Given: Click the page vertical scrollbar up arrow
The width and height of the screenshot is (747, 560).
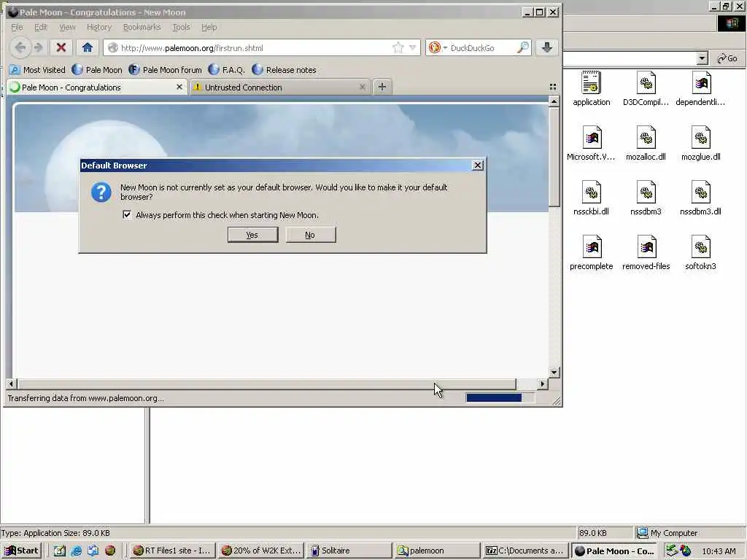Looking at the screenshot, I should click(554, 101).
